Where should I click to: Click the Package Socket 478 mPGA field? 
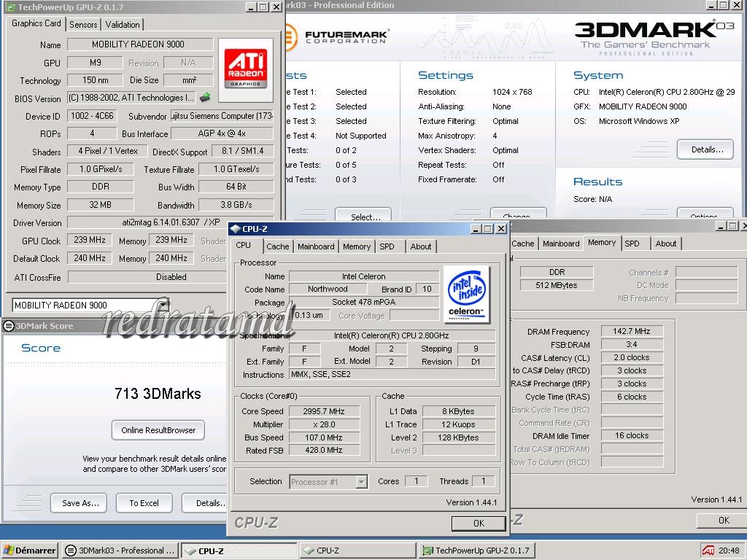[x=364, y=302]
